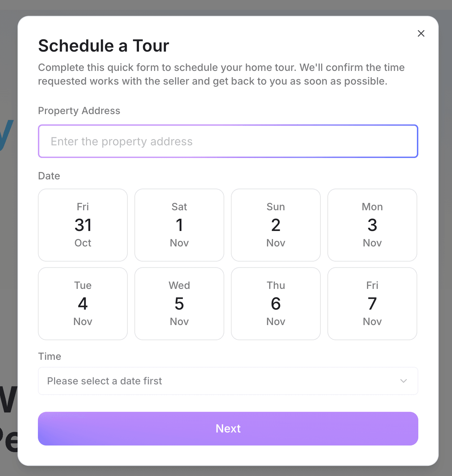Click the Property Address label
452x476 pixels.
79,111
